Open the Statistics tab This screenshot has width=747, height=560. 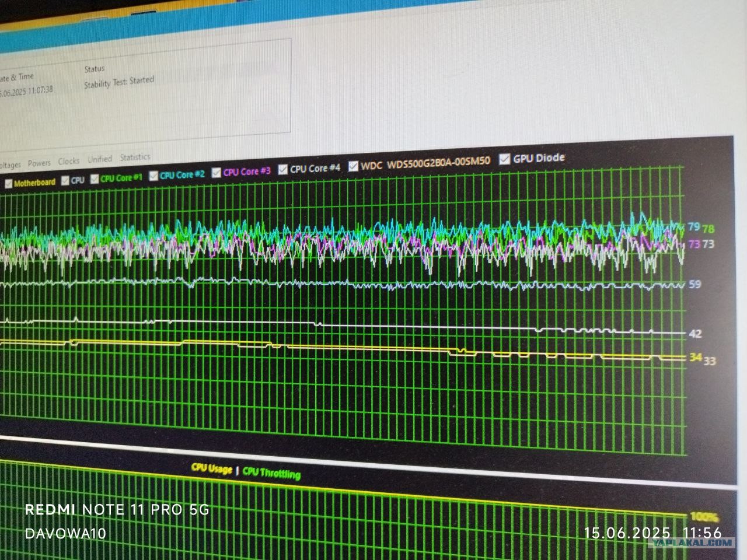tap(135, 157)
